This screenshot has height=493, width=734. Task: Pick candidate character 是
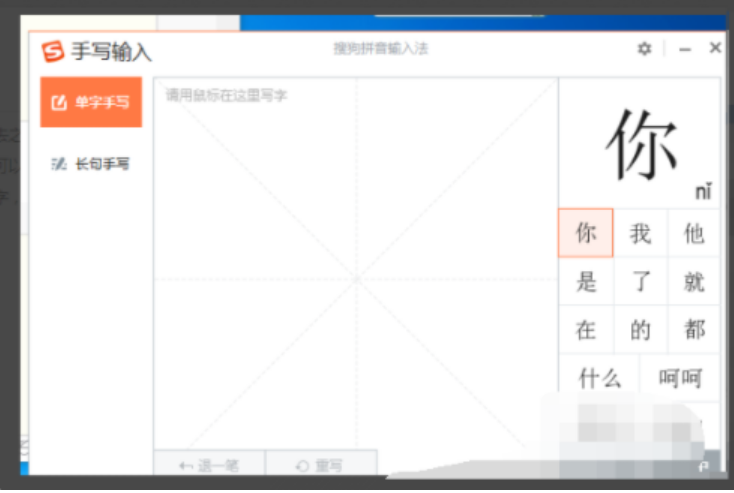(585, 282)
